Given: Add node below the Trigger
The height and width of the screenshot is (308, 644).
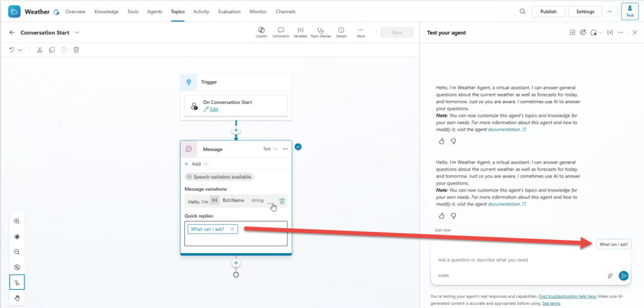Looking at the screenshot, I should [x=236, y=130].
